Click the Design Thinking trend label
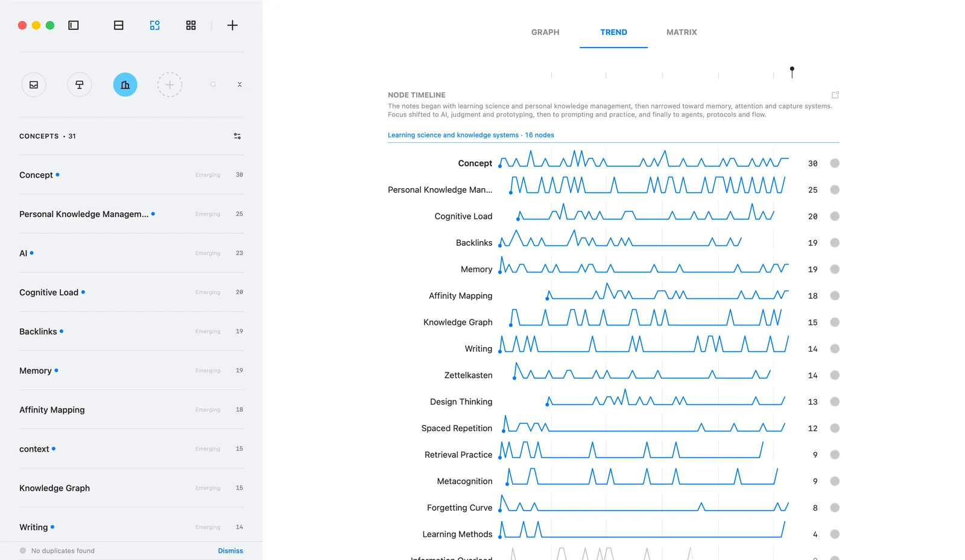 pos(461,402)
